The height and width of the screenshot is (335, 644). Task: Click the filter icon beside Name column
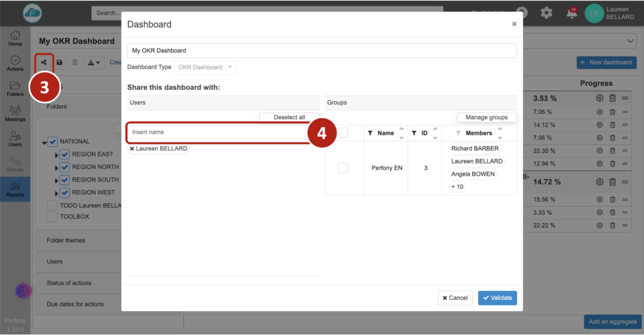coord(370,133)
